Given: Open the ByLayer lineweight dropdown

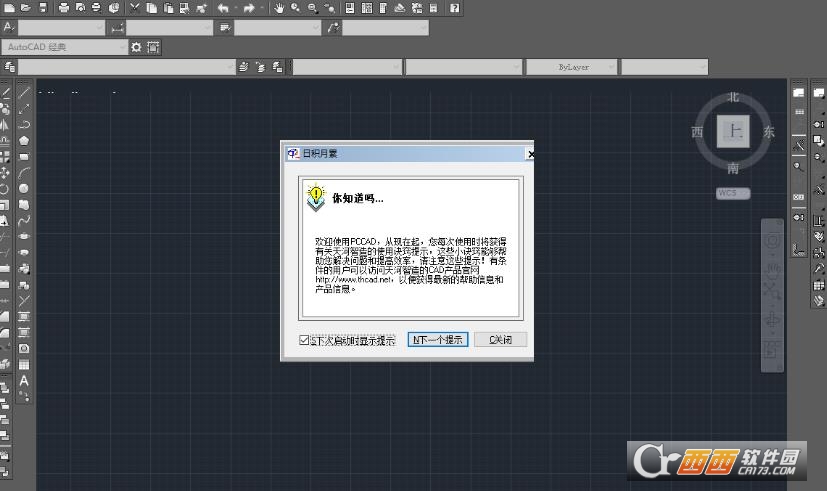Looking at the screenshot, I should click(x=572, y=67).
